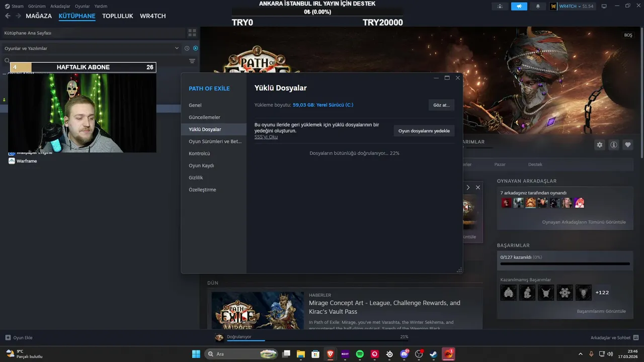Open Destek tab on game page
The width and height of the screenshot is (644, 362).
[x=535, y=164]
